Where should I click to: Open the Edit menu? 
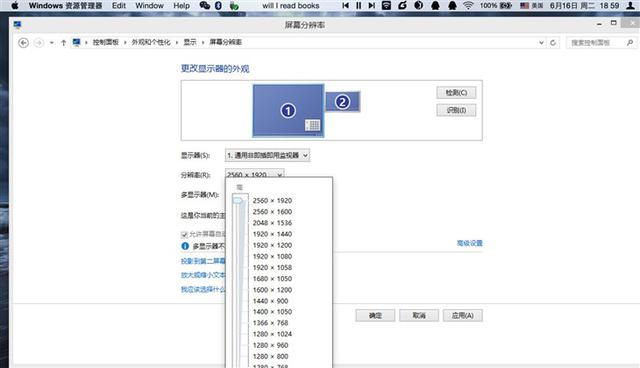(x=119, y=6)
